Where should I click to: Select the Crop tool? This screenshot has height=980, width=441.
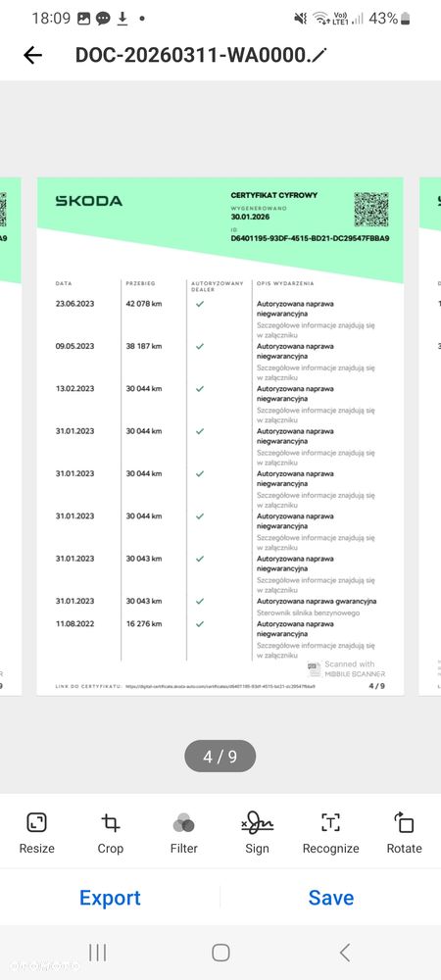tap(111, 833)
